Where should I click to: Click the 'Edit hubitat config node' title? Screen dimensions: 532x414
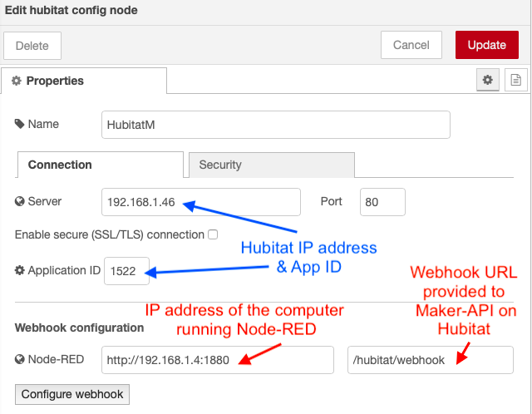tap(71, 10)
